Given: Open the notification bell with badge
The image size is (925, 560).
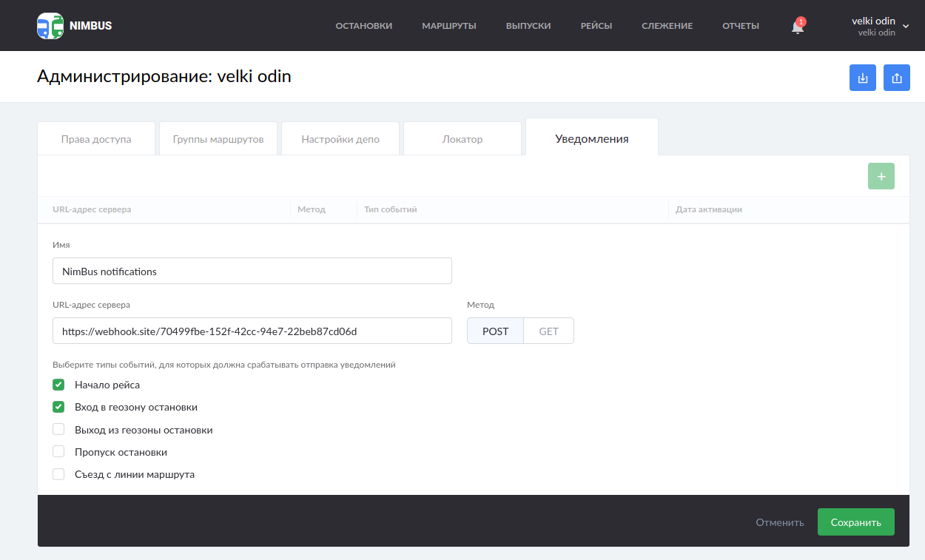Looking at the screenshot, I should pyautogui.click(x=796, y=27).
